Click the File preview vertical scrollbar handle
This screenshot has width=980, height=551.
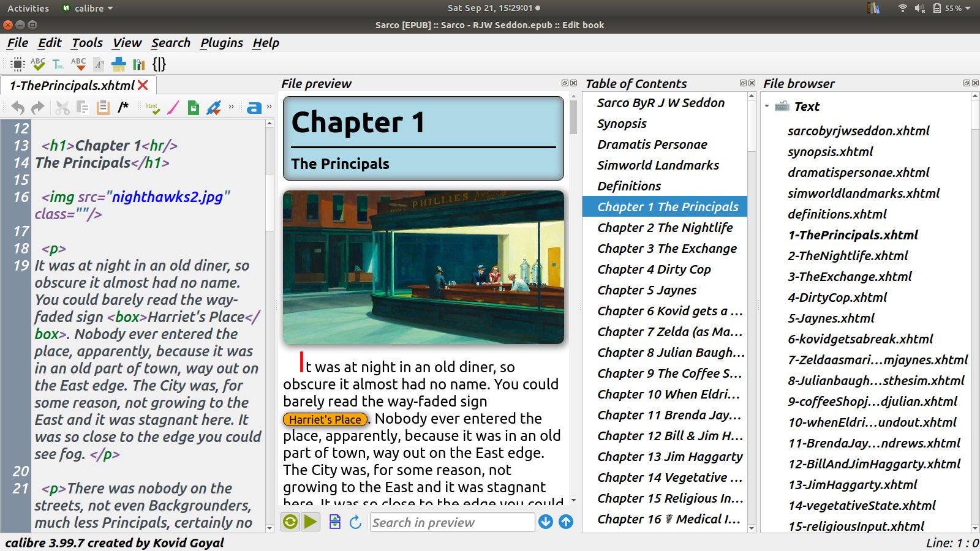click(573, 116)
